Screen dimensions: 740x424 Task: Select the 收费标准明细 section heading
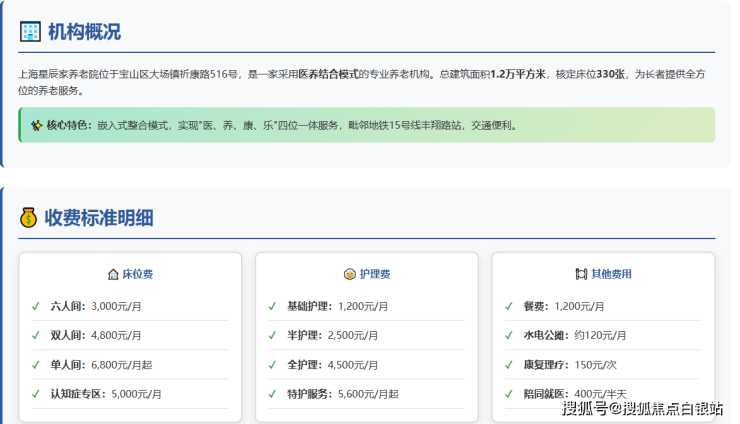[x=99, y=217]
